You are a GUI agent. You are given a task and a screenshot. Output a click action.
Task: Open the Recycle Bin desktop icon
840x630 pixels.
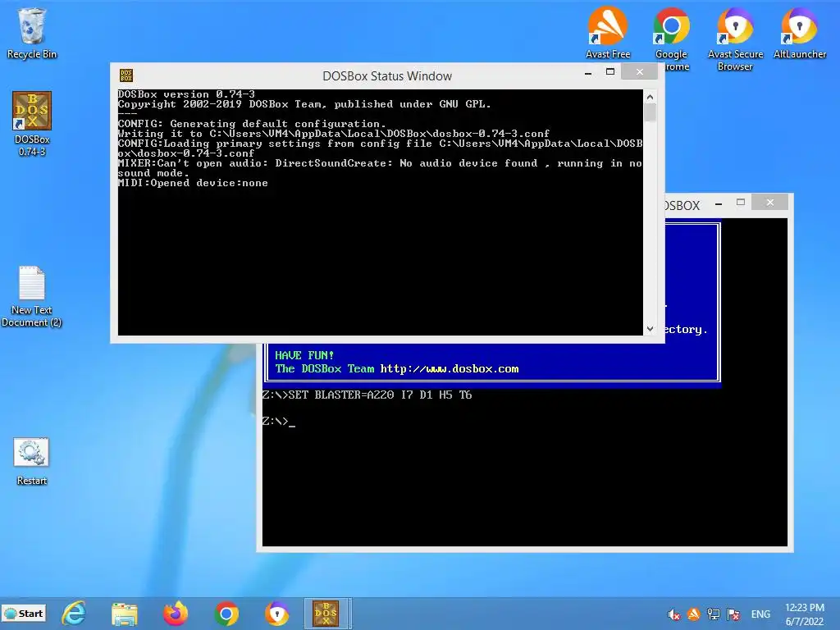click(32, 33)
